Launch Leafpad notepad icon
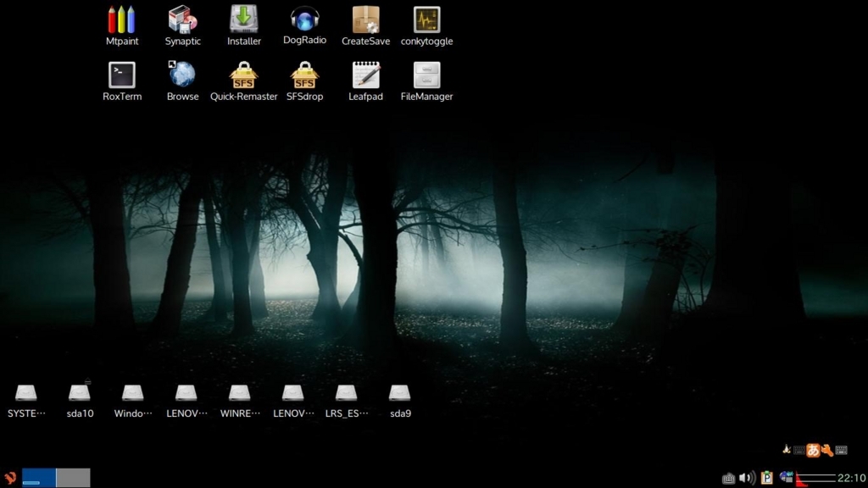The height and width of the screenshot is (488, 868). pos(365,75)
